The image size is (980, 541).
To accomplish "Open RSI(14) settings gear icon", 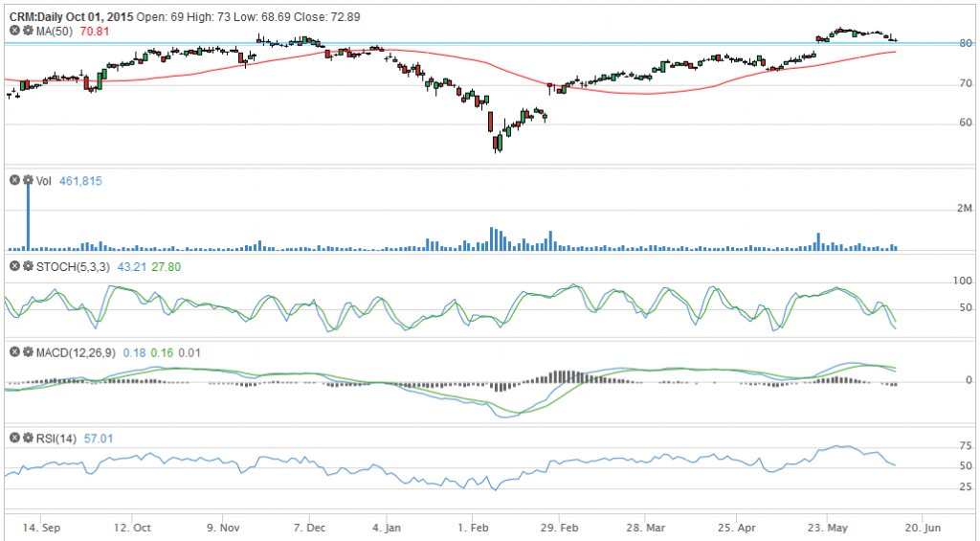I will point(28,438).
